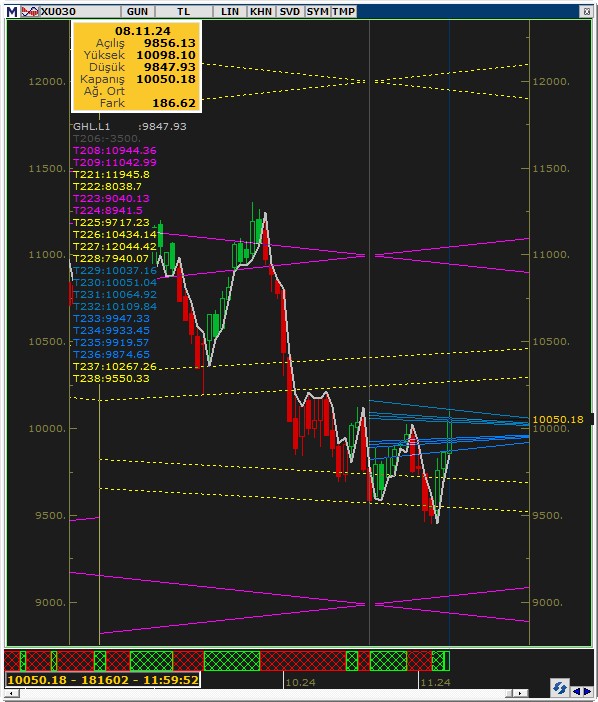This screenshot has width=598, height=702.
Task: Select trend line label T224:8941.5
Action: (107, 210)
